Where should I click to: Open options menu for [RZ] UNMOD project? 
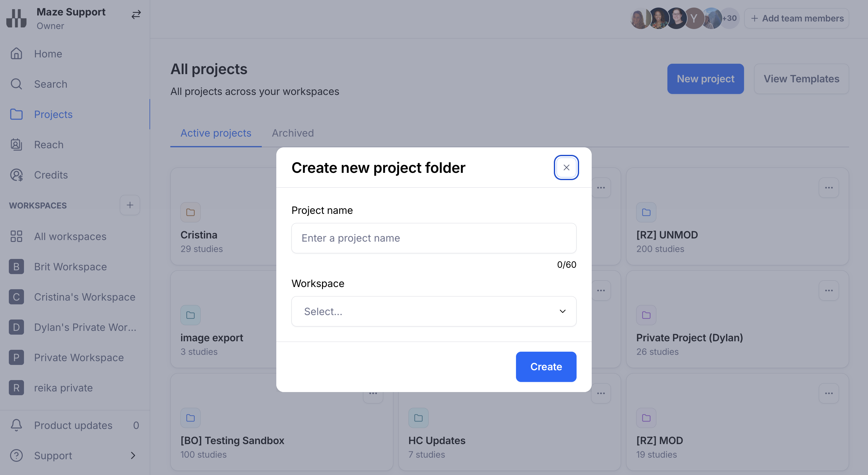point(829,188)
